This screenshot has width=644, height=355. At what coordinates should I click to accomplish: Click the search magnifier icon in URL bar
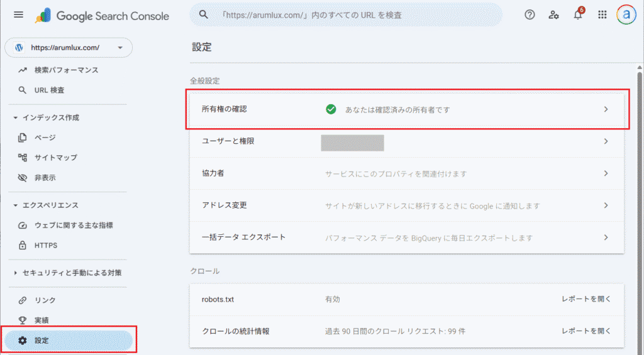click(203, 15)
